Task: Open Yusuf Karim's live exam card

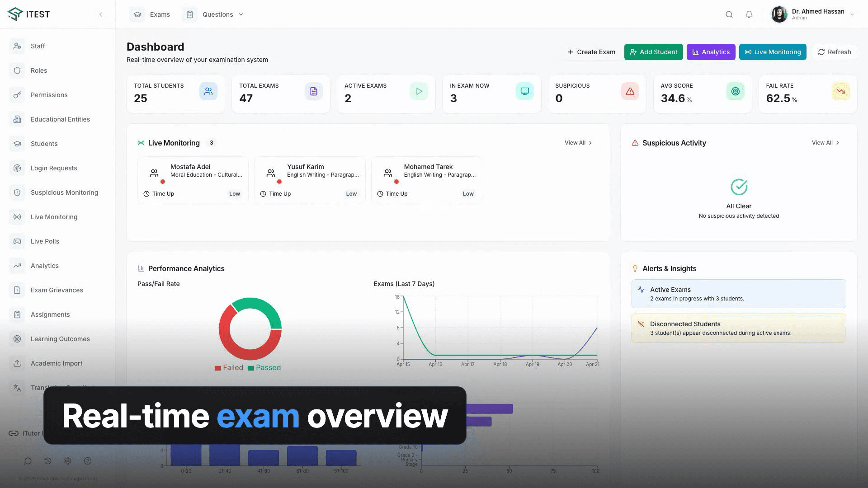Action: [x=310, y=180]
